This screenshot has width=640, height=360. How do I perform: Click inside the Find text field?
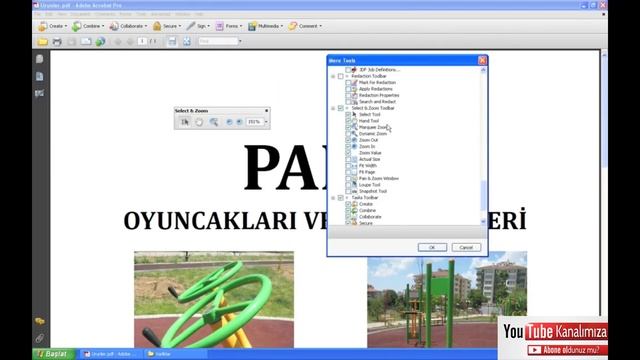[x=218, y=41]
